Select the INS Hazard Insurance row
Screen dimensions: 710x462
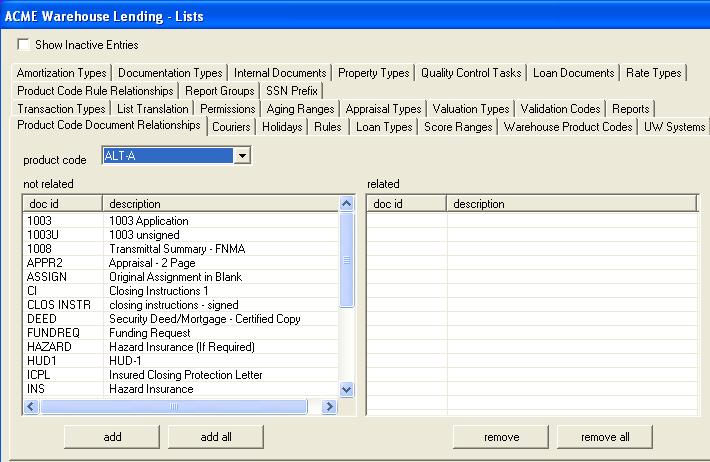point(181,389)
